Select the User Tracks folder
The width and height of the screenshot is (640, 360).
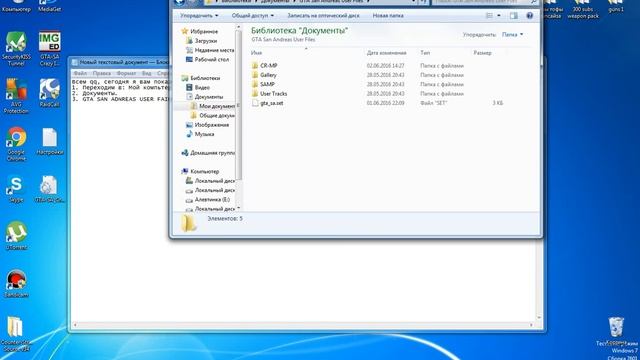(x=273, y=93)
